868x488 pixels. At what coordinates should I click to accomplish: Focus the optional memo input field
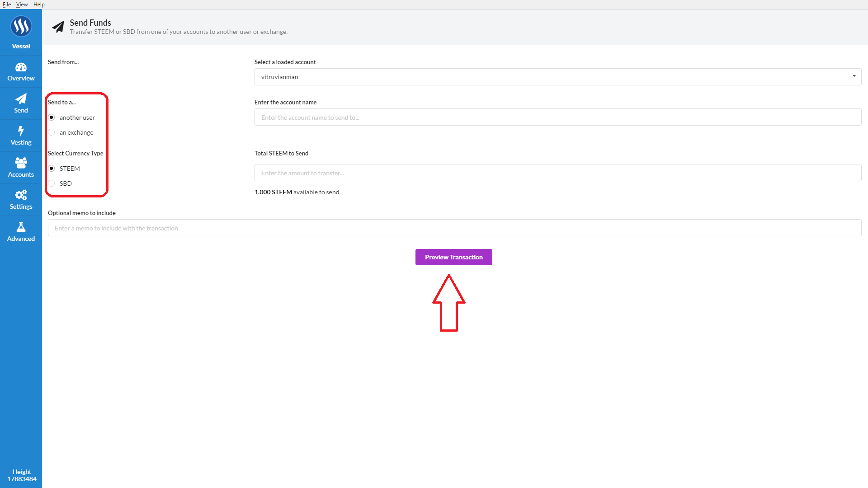click(x=455, y=228)
